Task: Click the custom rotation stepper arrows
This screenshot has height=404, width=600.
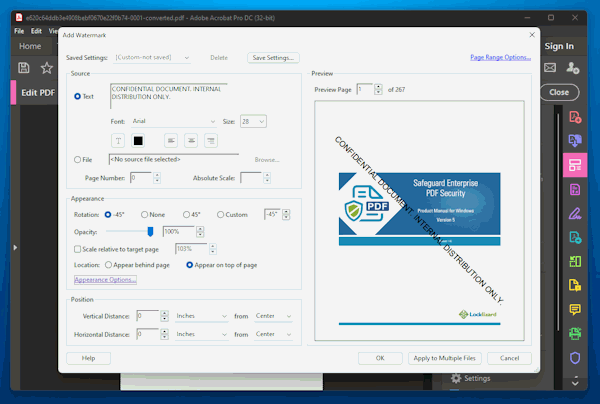Action: [x=286, y=215]
